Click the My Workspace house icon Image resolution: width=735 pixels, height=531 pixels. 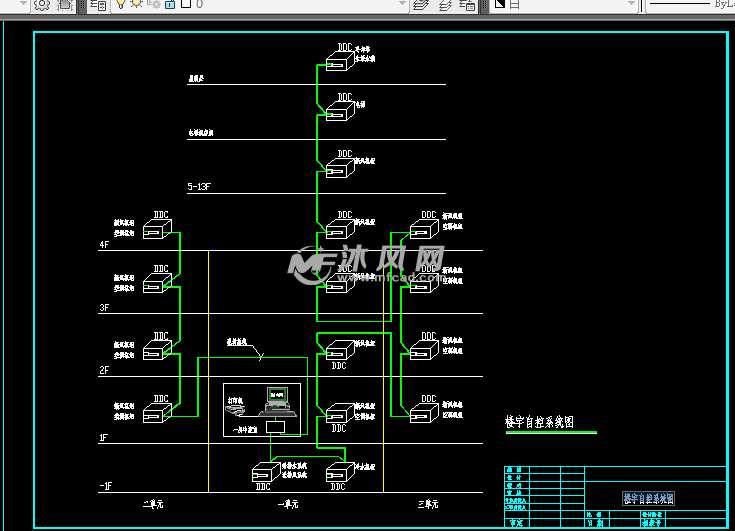coord(65,5)
